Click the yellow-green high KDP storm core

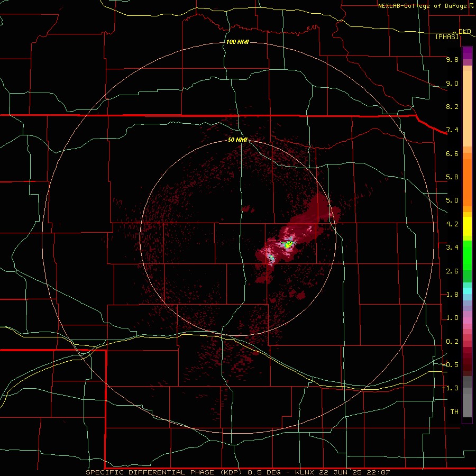[x=288, y=244]
